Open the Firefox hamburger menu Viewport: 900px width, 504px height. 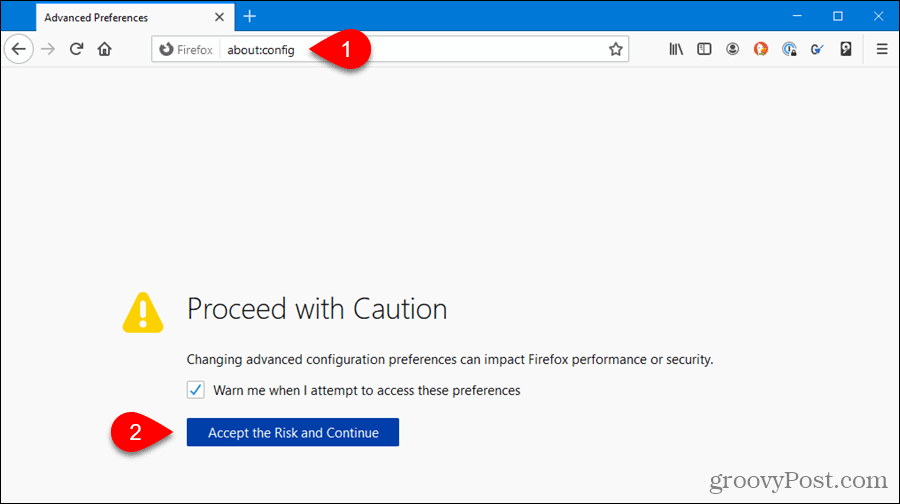882,49
